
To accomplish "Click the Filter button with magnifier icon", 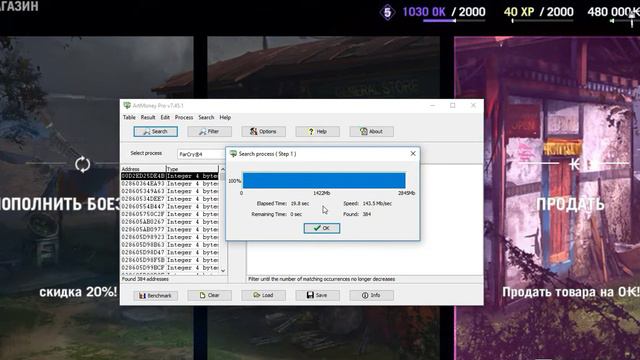I will click(209, 131).
